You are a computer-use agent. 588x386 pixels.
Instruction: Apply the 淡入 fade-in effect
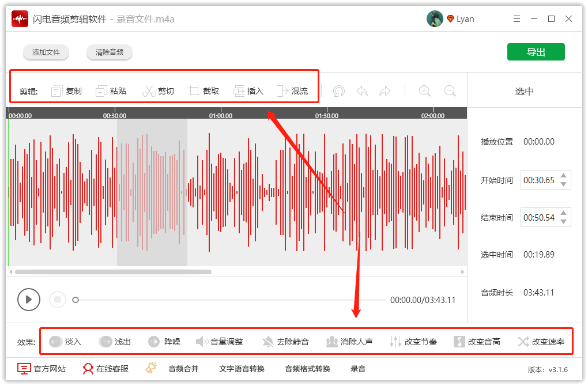(x=65, y=341)
